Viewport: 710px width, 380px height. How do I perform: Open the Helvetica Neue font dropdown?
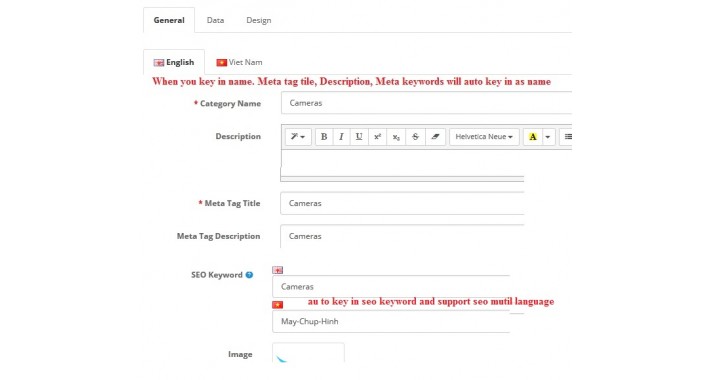pyautogui.click(x=484, y=136)
